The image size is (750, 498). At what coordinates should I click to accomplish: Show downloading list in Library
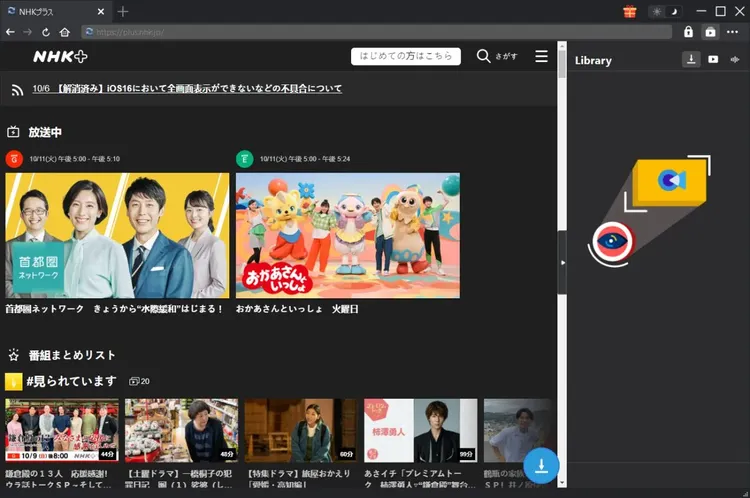coord(691,60)
